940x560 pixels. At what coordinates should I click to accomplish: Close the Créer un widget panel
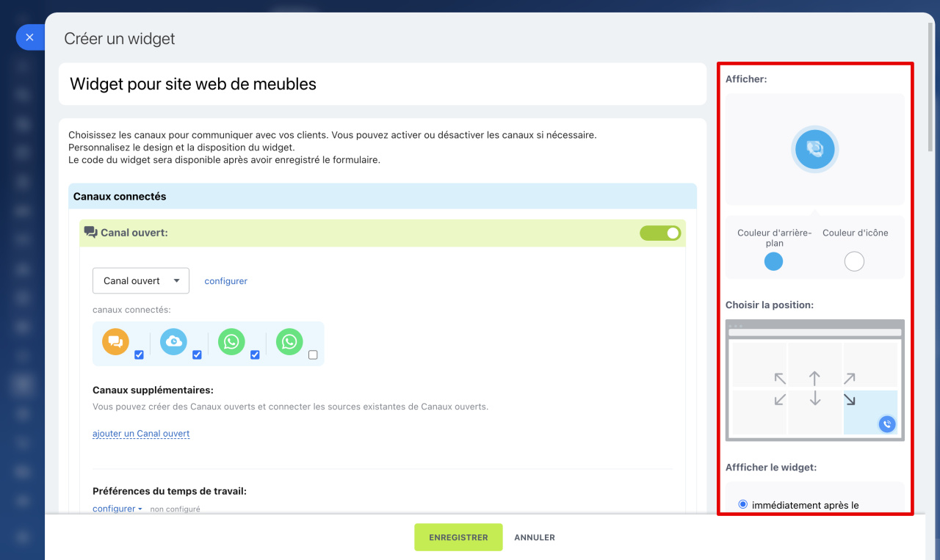pyautogui.click(x=29, y=37)
